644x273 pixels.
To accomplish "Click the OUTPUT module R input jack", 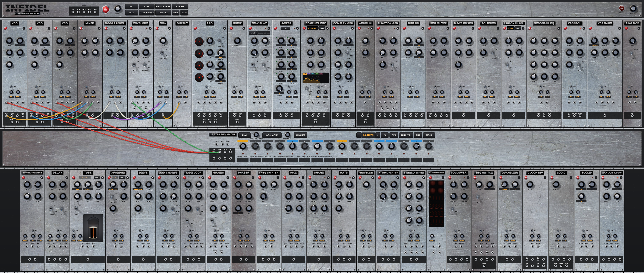I will coord(185,102).
